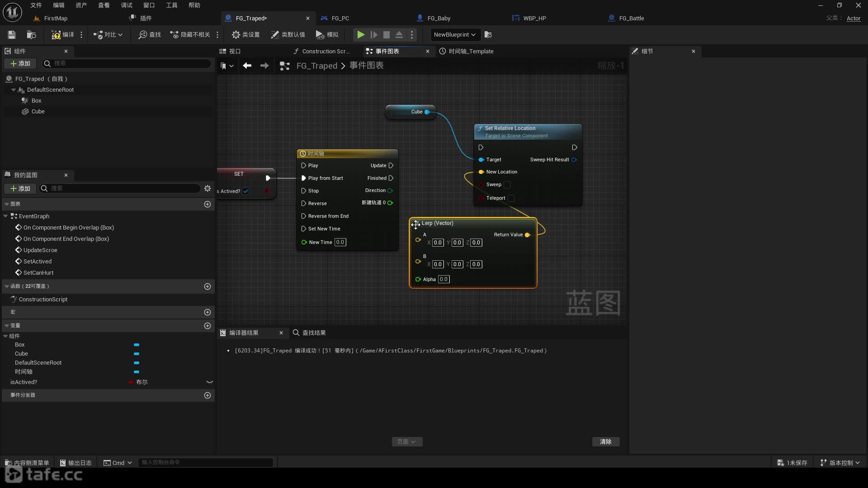The width and height of the screenshot is (868, 488).
Task: Open play options three-dot menu
Action: (x=412, y=35)
